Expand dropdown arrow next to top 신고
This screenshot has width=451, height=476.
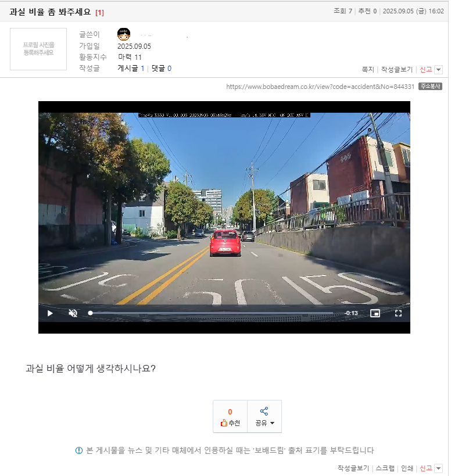pos(439,70)
